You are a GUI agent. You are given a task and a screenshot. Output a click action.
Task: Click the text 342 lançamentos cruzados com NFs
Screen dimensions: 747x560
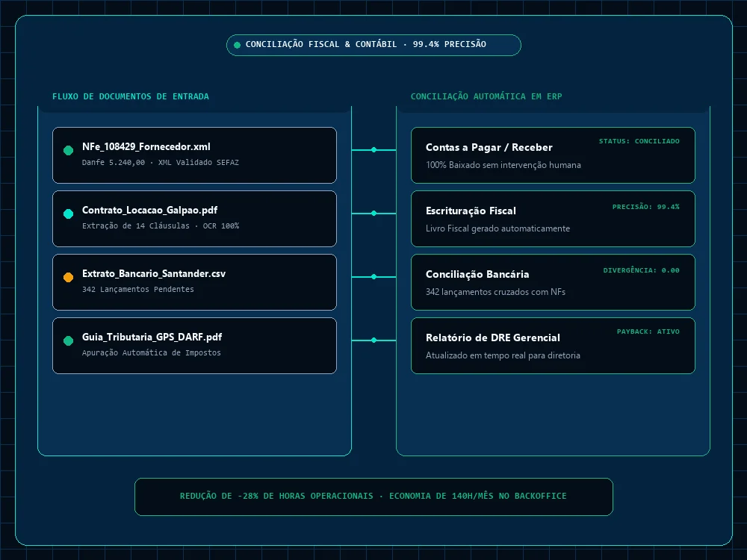(495, 292)
